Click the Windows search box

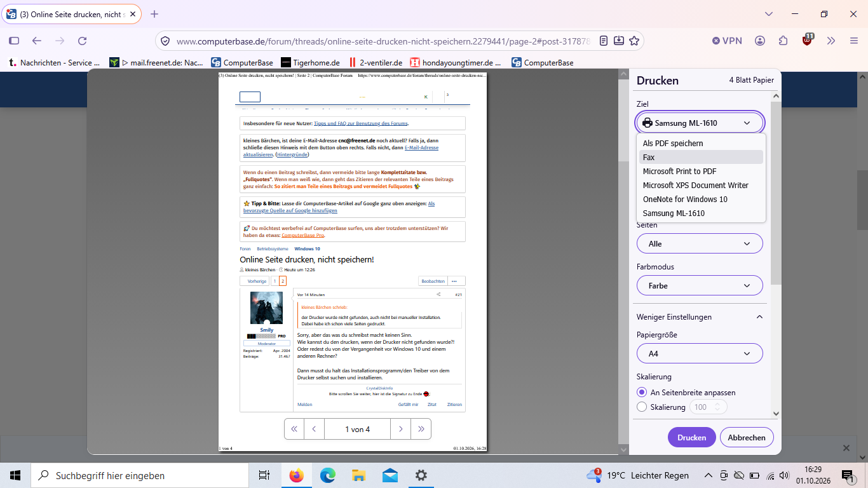[x=140, y=475]
